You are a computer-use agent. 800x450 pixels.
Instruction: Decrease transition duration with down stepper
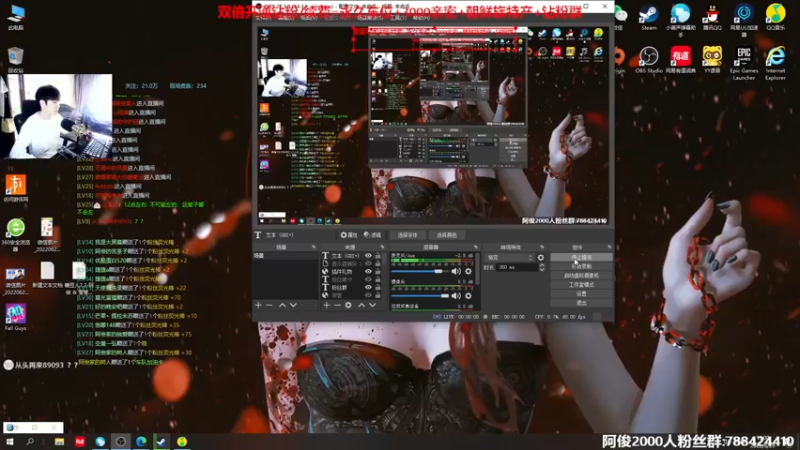click(542, 269)
